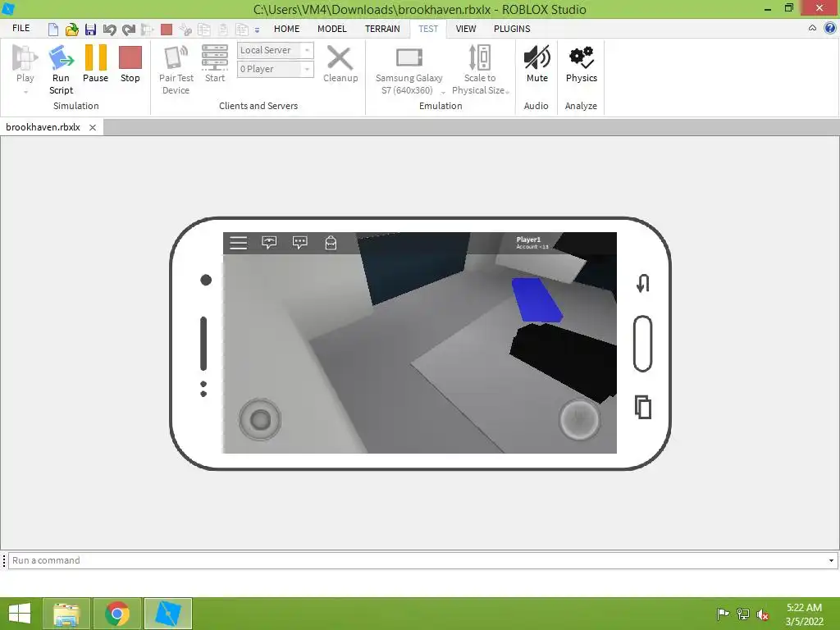Open Chrome from the taskbar
Image resolution: width=840 pixels, height=630 pixels.
point(117,614)
